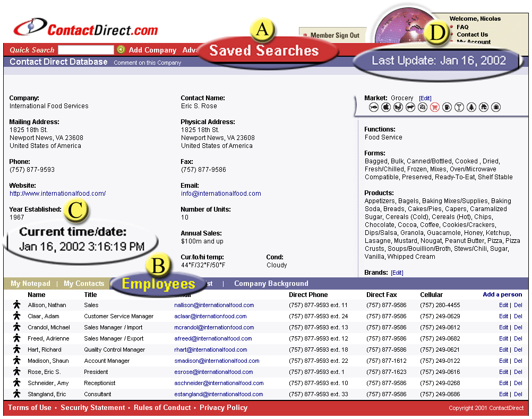Edit the Market category
Viewport: 532px width, 419px height.
pos(425,98)
